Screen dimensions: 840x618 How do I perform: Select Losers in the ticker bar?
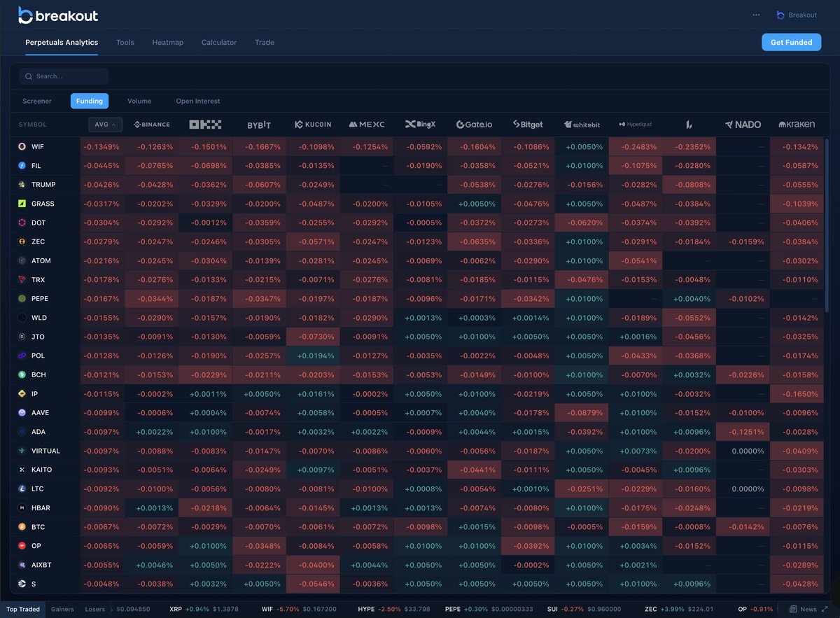(95, 609)
